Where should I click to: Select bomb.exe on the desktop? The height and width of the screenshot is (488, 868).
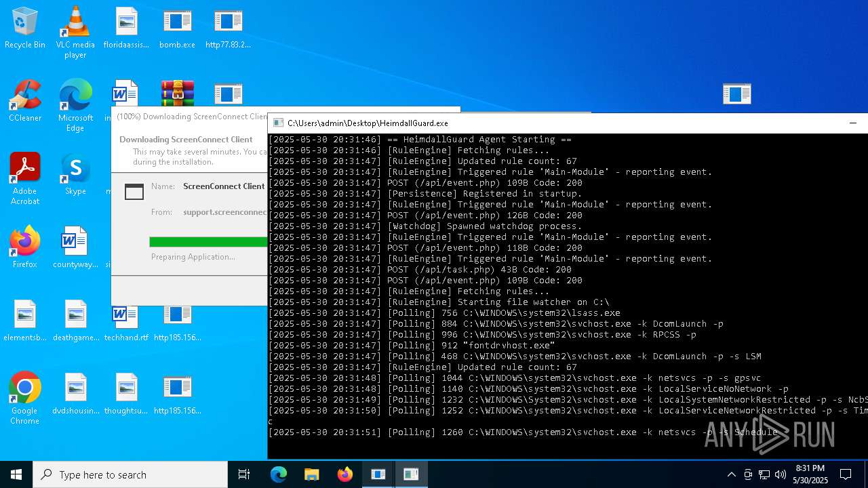[177, 28]
